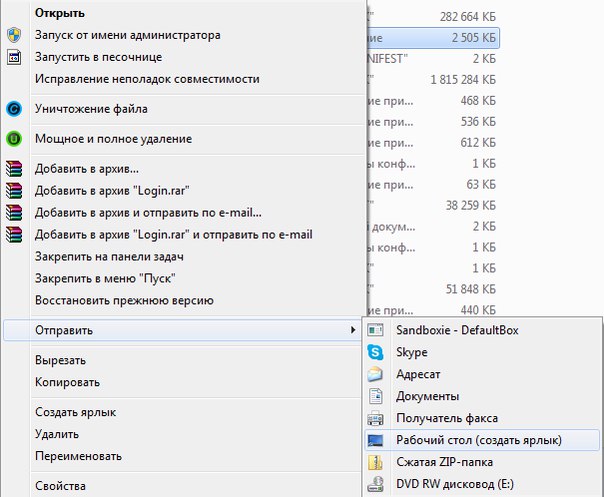This screenshot has height=497, width=604.
Task: Pin the file with Закрепить на панели задач
Action: point(123,256)
